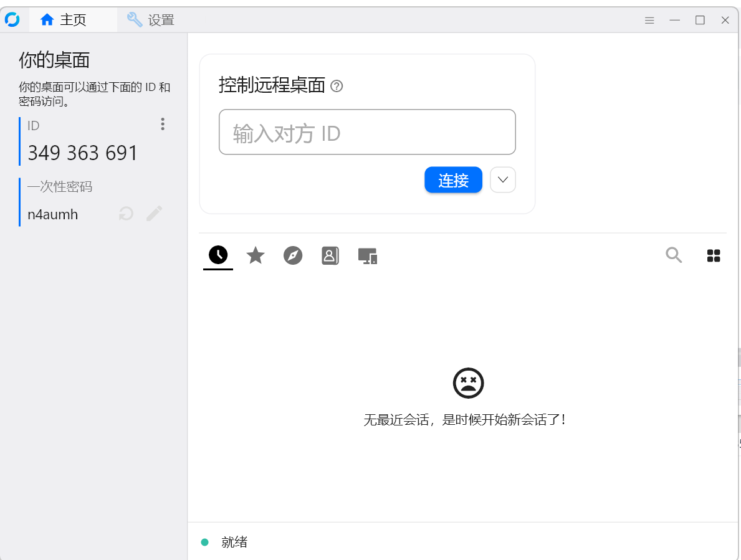
Task: Click the 输入对方 ID input field
Action: tap(367, 132)
